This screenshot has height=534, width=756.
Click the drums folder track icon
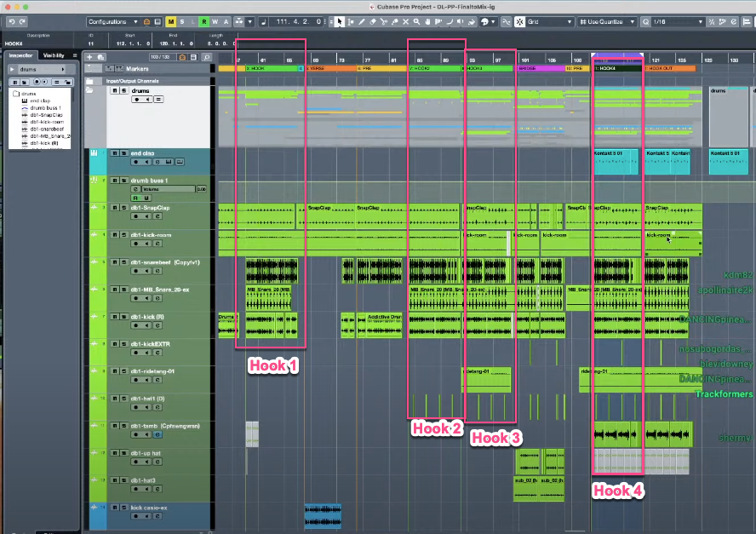(x=89, y=89)
